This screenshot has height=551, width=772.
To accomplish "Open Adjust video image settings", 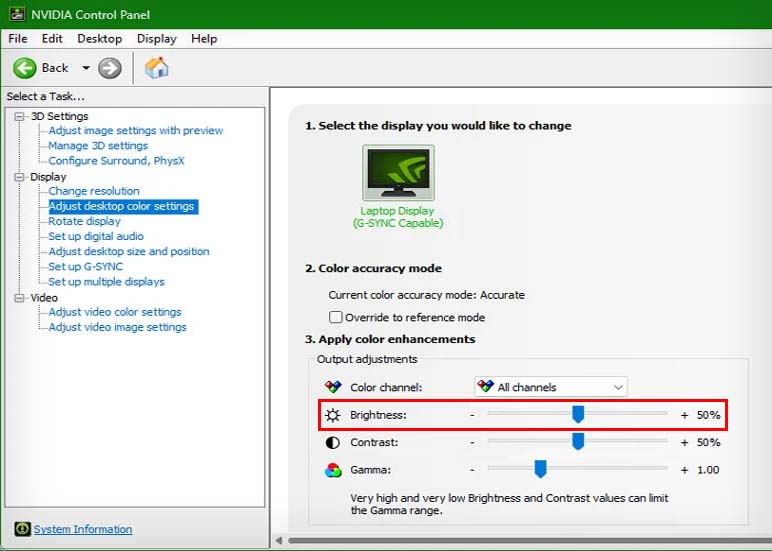I will point(117,327).
